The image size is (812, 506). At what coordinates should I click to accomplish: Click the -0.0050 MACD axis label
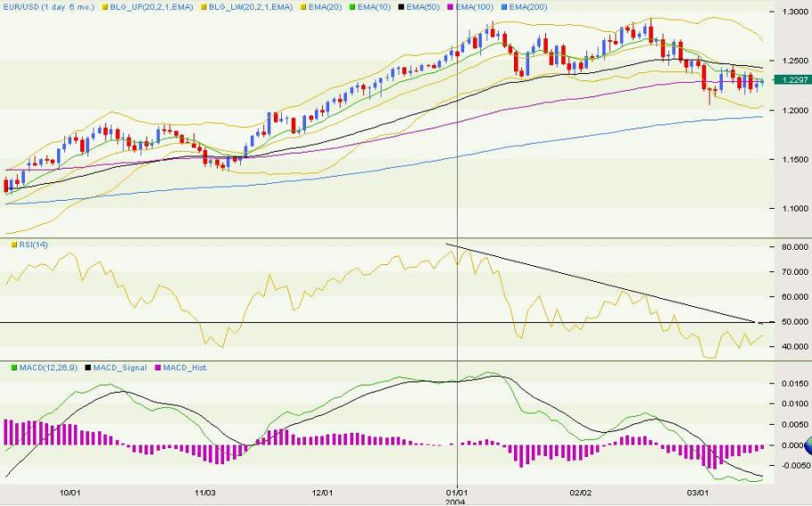click(794, 466)
